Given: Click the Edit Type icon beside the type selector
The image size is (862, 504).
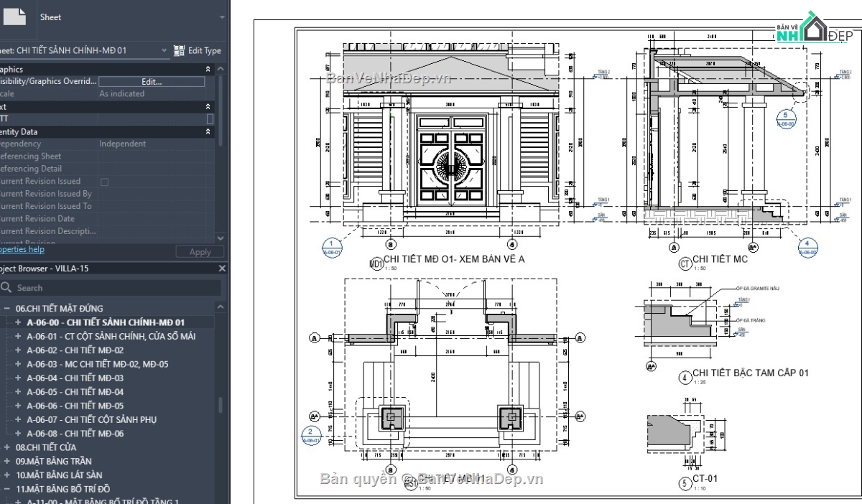Looking at the screenshot, I should 178,50.
